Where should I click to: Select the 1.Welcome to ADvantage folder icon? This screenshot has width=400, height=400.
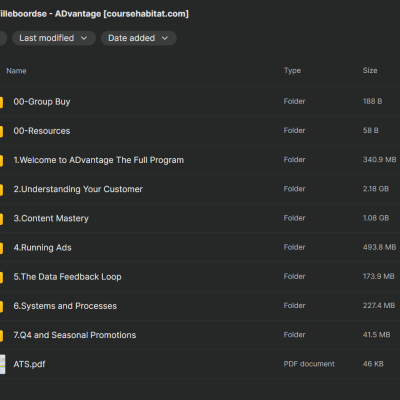tap(1, 160)
